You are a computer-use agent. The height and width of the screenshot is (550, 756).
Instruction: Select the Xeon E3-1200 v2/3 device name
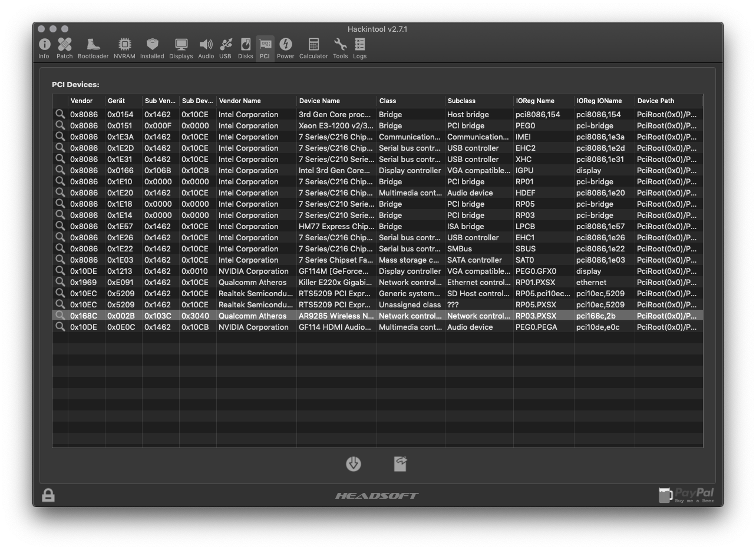pos(336,125)
